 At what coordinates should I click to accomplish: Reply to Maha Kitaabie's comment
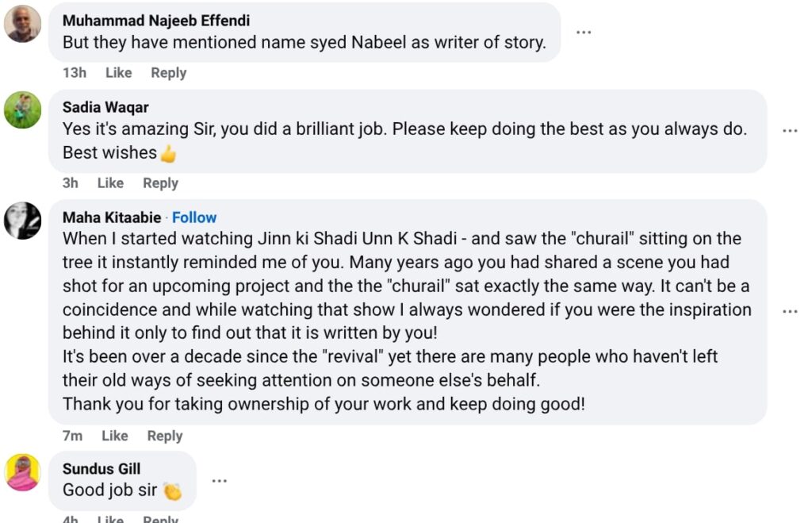pos(165,436)
